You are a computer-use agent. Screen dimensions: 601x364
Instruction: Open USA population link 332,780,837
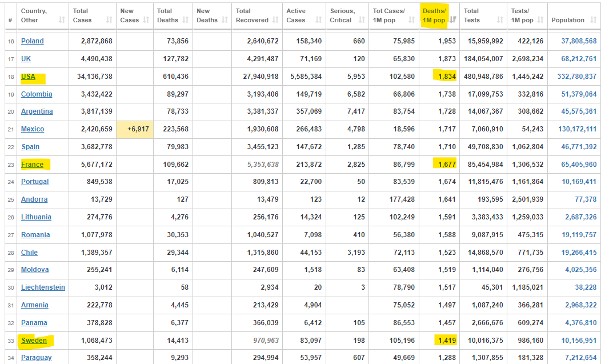click(577, 77)
